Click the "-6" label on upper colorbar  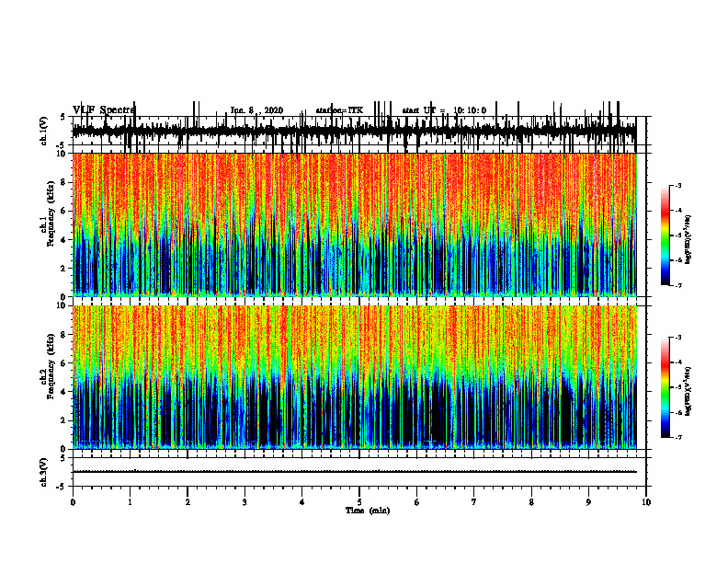(x=677, y=260)
